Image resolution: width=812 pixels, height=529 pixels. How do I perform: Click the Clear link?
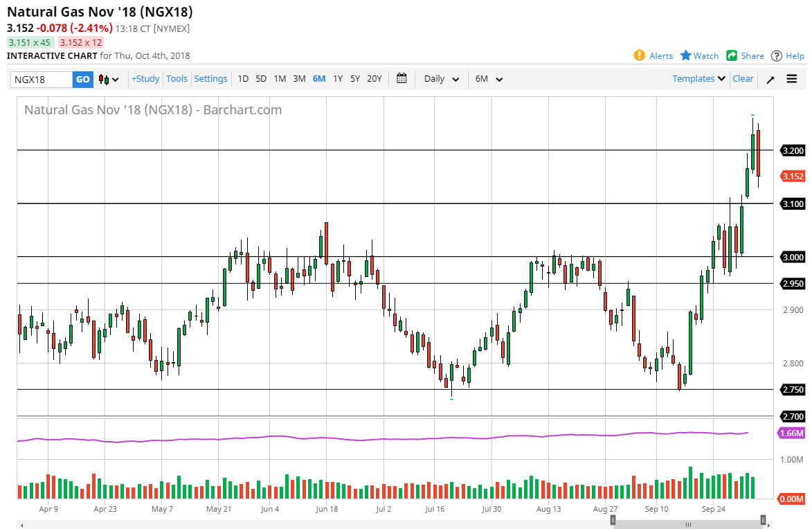click(743, 78)
